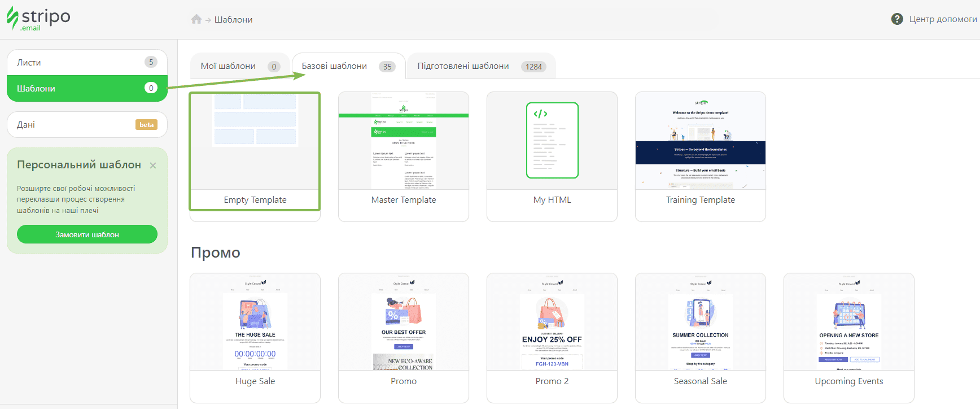Choose the Empty Template thumbnail
Viewport: 980px width, 409px height.
click(255, 141)
